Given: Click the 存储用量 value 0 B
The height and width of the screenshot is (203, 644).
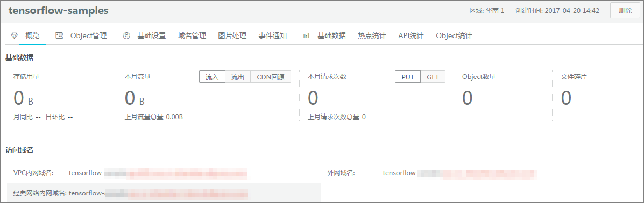Looking at the screenshot, I should [24, 98].
